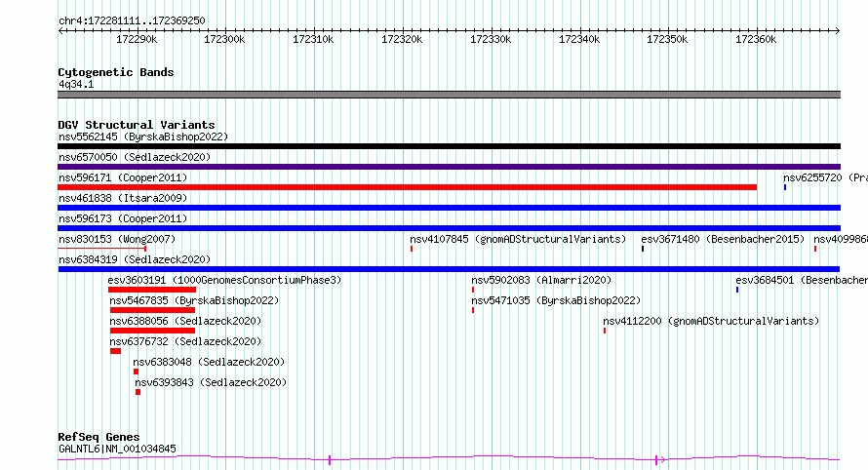Click the nsv830153 (Wong2007) label
The image size is (868, 470).
tap(117, 239)
